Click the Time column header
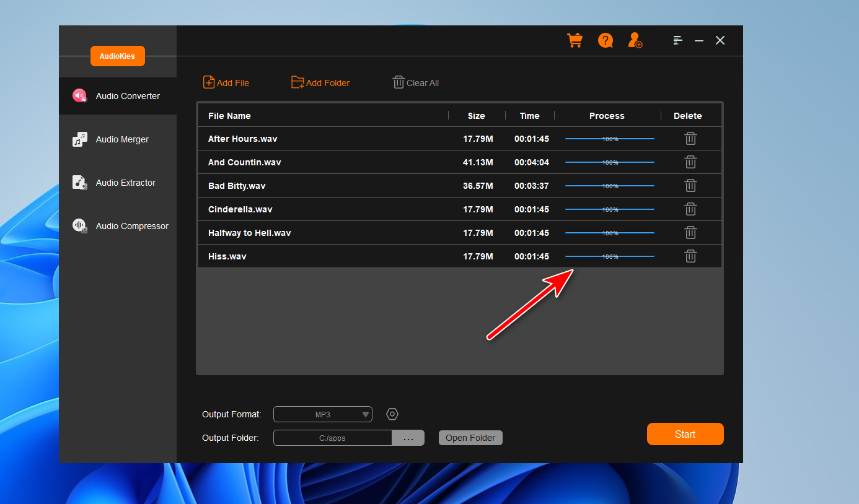This screenshot has width=859, height=504. [x=530, y=116]
